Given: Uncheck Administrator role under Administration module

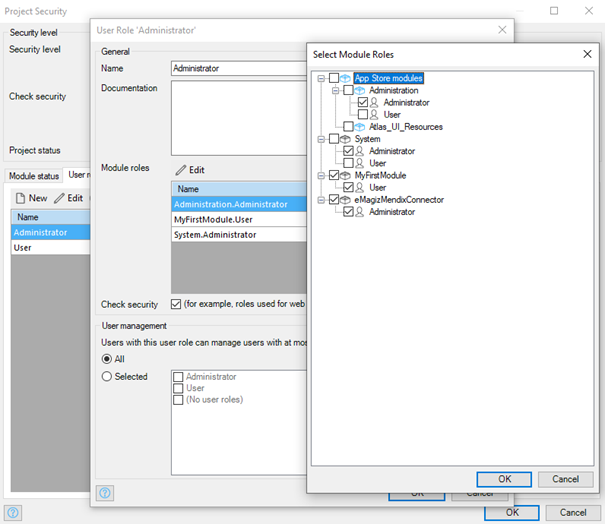Looking at the screenshot, I should 363,103.
